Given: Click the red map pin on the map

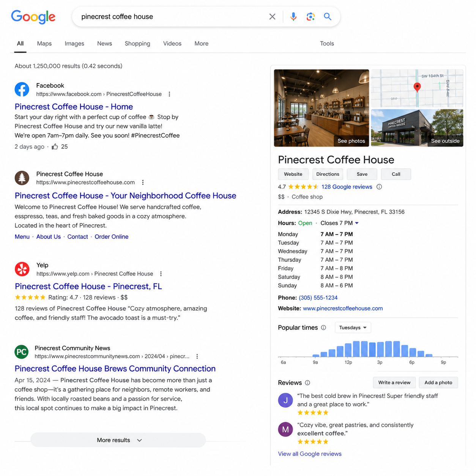Looking at the screenshot, I should point(417,87).
